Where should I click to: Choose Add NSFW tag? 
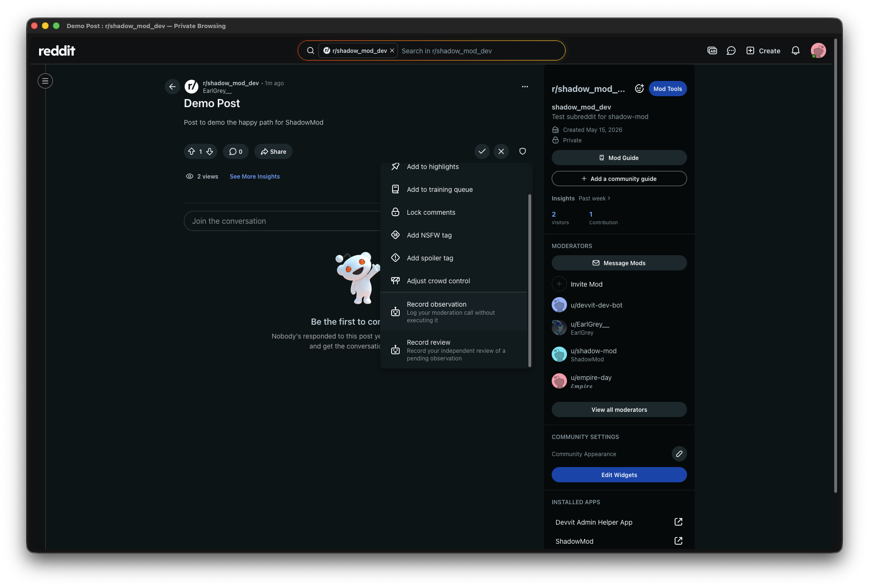click(x=454, y=235)
